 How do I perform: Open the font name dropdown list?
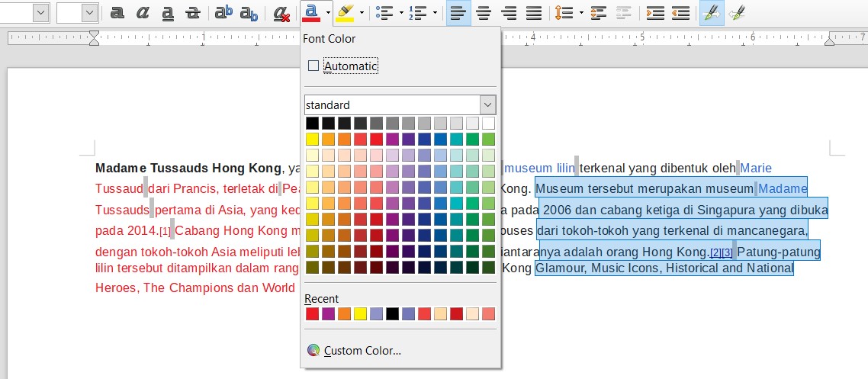(40, 13)
